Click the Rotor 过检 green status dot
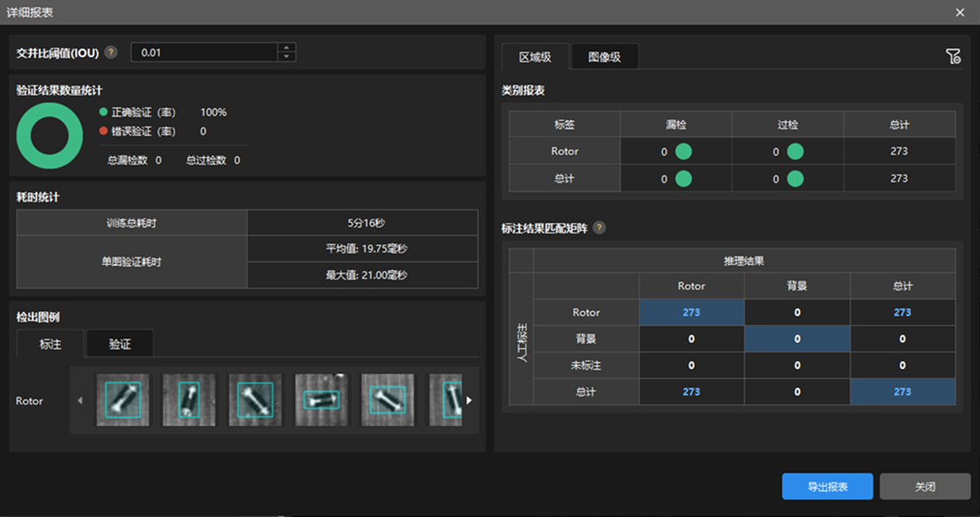Image resolution: width=980 pixels, height=517 pixels. click(x=795, y=151)
